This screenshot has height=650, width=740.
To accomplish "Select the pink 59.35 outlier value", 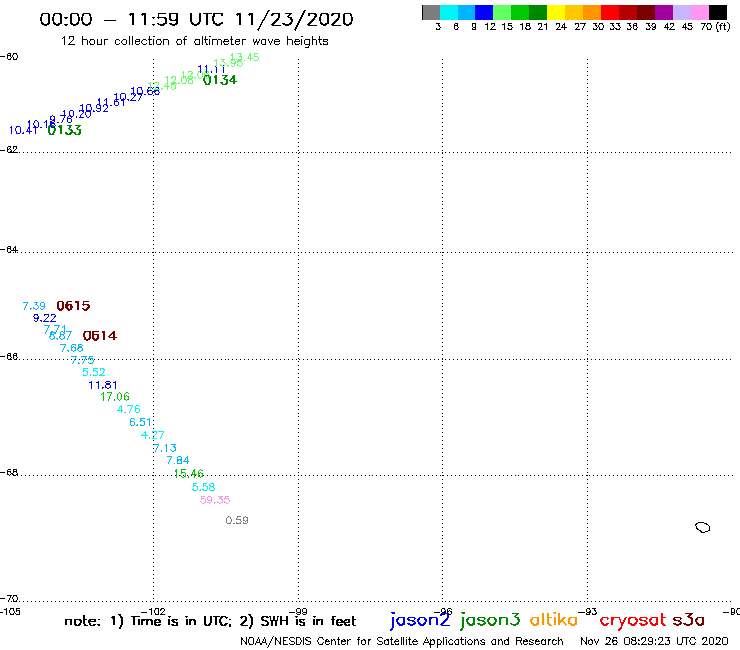I will tap(215, 499).
